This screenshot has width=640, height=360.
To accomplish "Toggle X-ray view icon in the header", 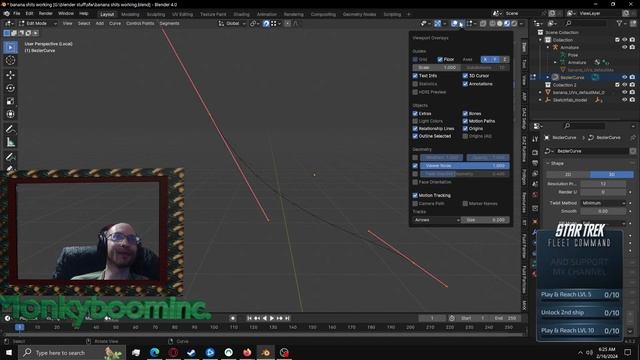I will click(483, 24).
